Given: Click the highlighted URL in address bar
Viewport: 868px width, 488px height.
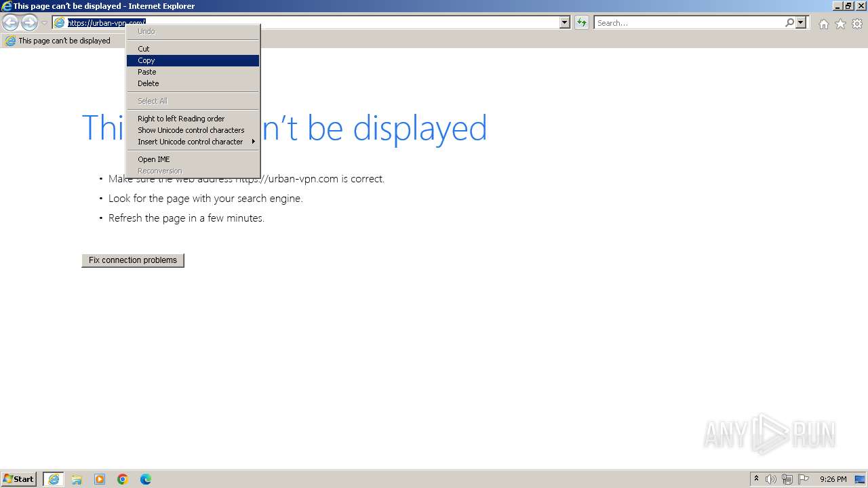Looking at the screenshot, I should click(106, 22).
